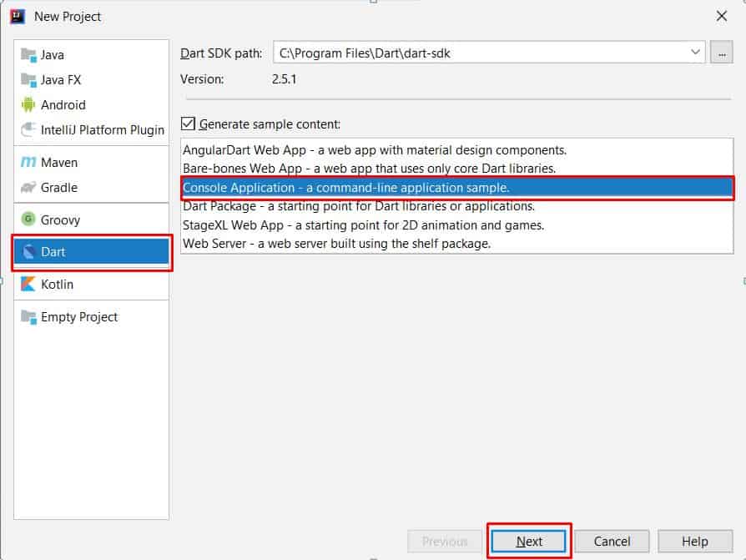Click the disabled Previous button
Screen dimensions: 746x560
click(445, 542)
